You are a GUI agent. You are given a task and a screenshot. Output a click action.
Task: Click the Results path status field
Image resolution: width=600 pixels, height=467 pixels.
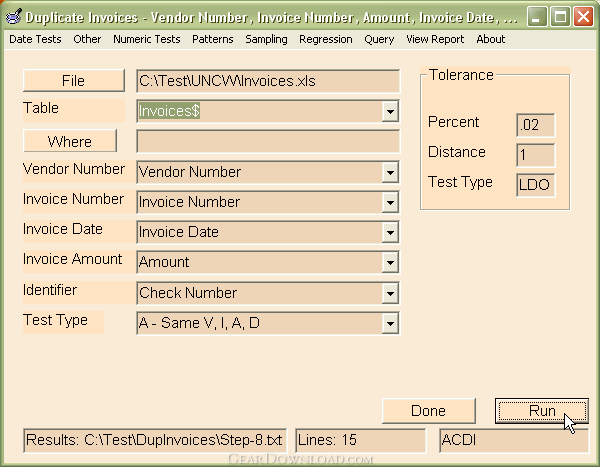[x=155, y=440]
